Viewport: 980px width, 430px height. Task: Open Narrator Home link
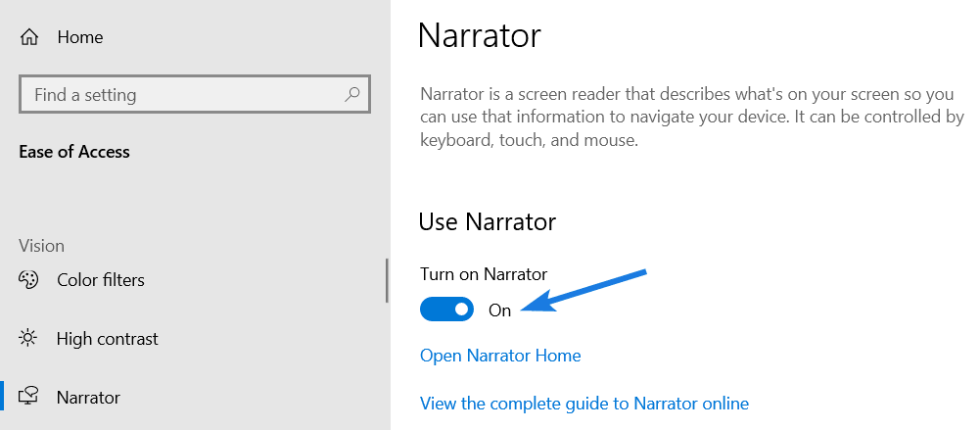(500, 356)
